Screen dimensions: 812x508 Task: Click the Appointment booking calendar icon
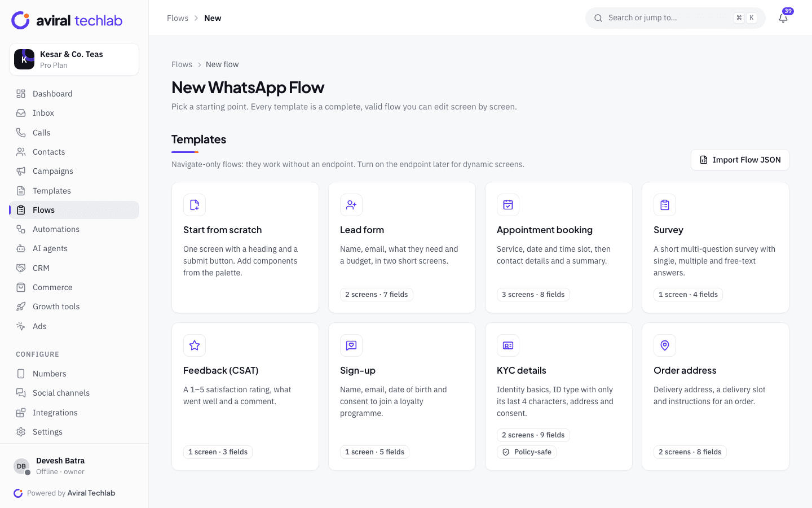coord(508,205)
